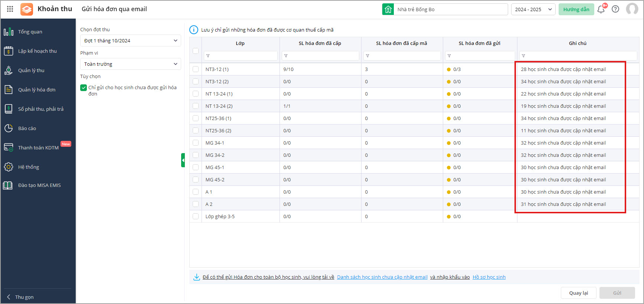Open the Chọn đợt thu dropdown
Screen dimensions: 644x304
131,41
